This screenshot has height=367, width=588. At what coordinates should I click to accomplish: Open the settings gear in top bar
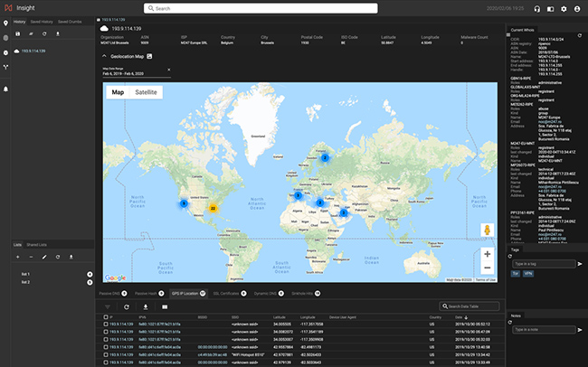pyautogui.click(x=564, y=8)
